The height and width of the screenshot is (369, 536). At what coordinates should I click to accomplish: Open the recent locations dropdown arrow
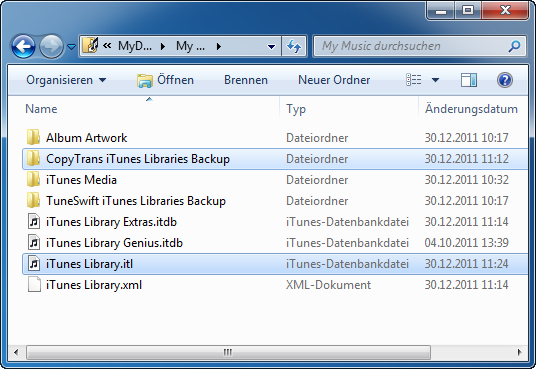71,46
